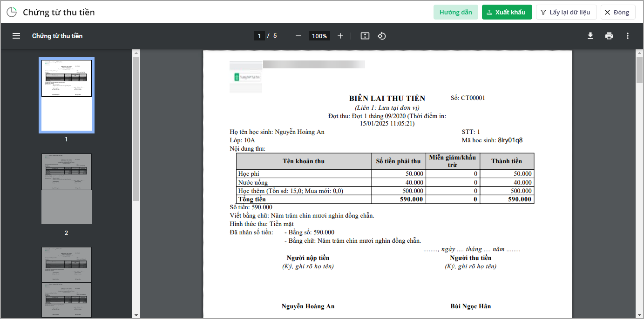Open the PDF viewer more options menu

(x=628, y=36)
